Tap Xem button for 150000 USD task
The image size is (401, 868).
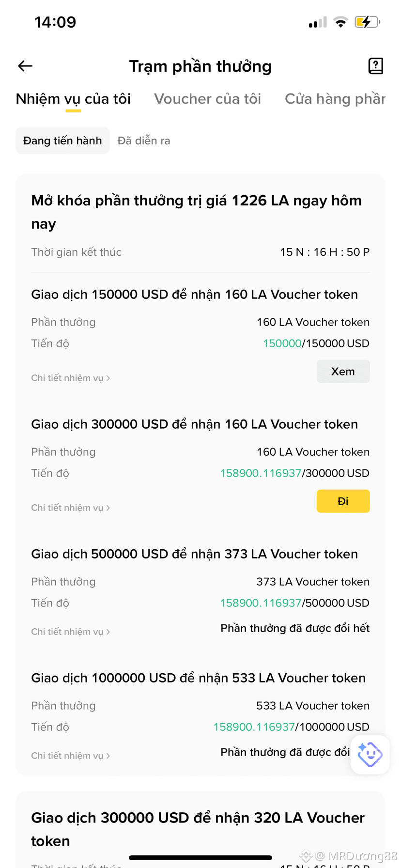343,372
